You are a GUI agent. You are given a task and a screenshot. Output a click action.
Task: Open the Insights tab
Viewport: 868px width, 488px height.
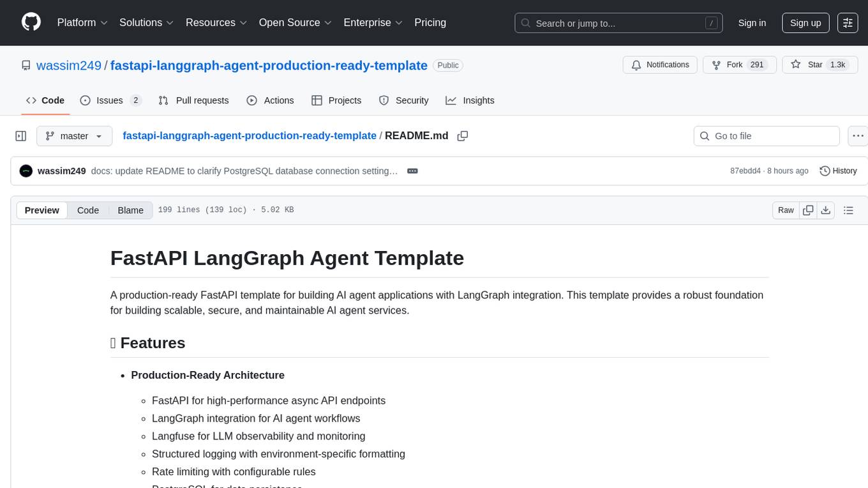(470, 100)
